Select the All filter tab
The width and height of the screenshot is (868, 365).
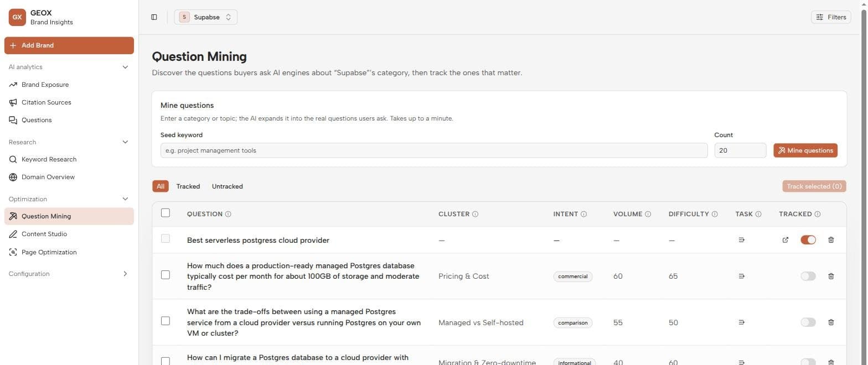pyautogui.click(x=161, y=186)
